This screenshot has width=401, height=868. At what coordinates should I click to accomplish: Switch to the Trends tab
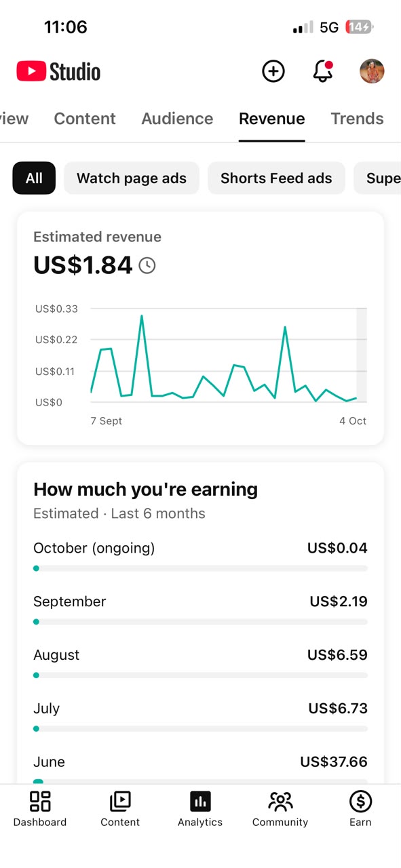click(357, 119)
